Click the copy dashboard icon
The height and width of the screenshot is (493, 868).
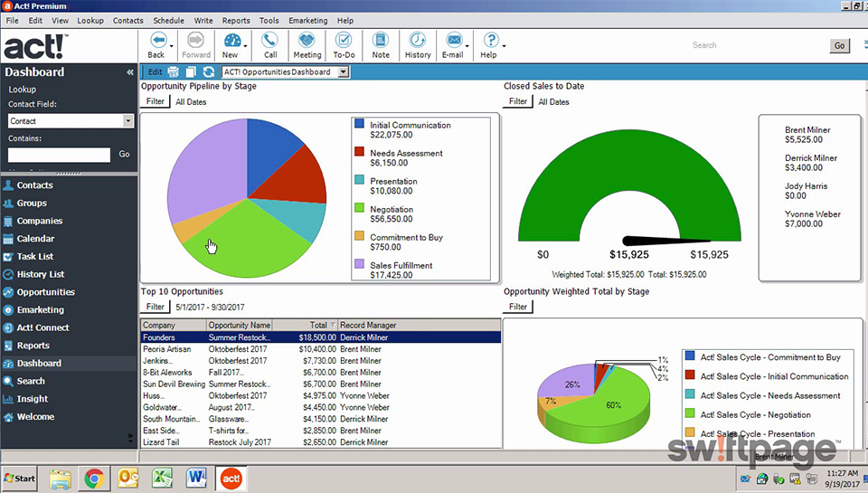(x=191, y=72)
